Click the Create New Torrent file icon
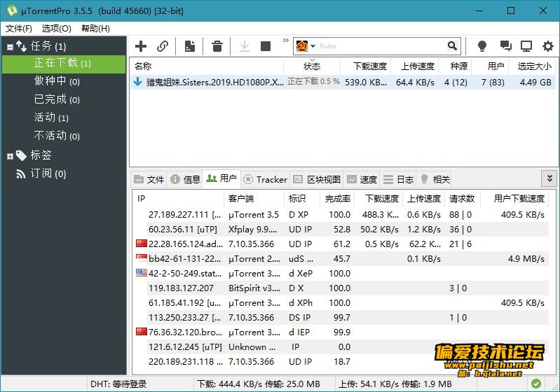This screenshot has height=392, width=560. tap(190, 46)
